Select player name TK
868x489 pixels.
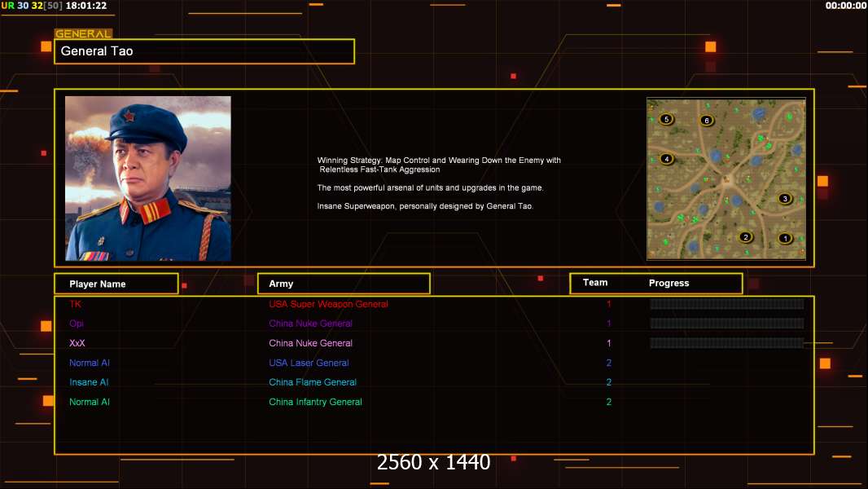click(75, 304)
